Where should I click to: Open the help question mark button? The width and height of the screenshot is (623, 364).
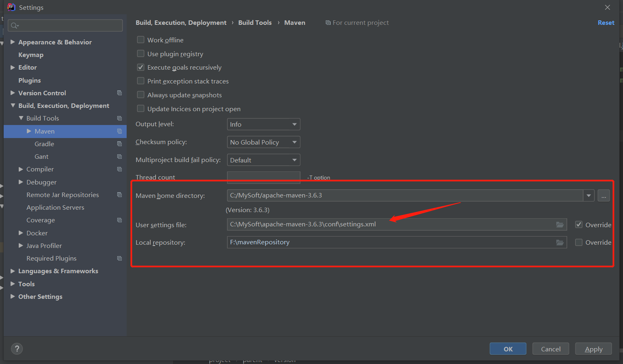pos(17,349)
